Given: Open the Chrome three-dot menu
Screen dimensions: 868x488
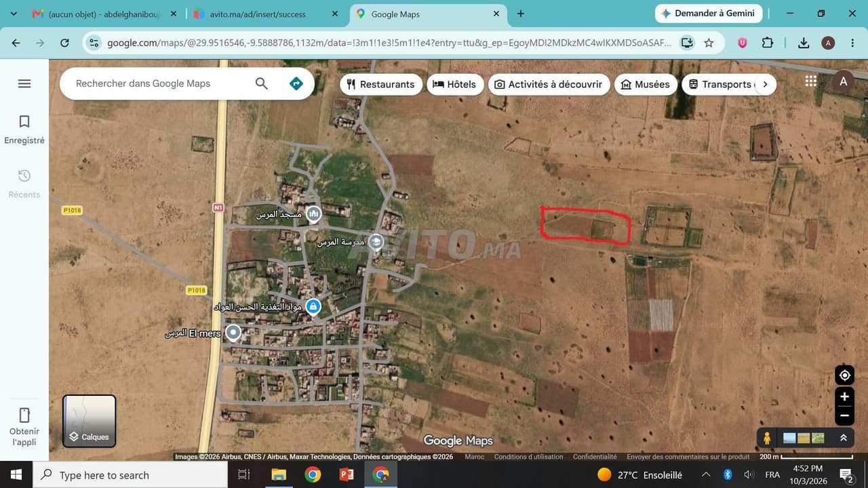Looking at the screenshot, I should click(x=852, y=43).
